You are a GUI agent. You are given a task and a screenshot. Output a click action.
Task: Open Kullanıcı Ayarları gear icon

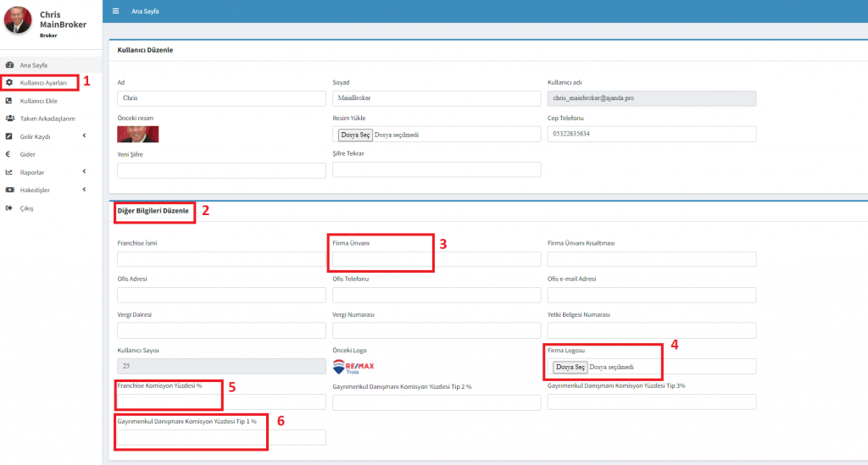tap(8, 83)
